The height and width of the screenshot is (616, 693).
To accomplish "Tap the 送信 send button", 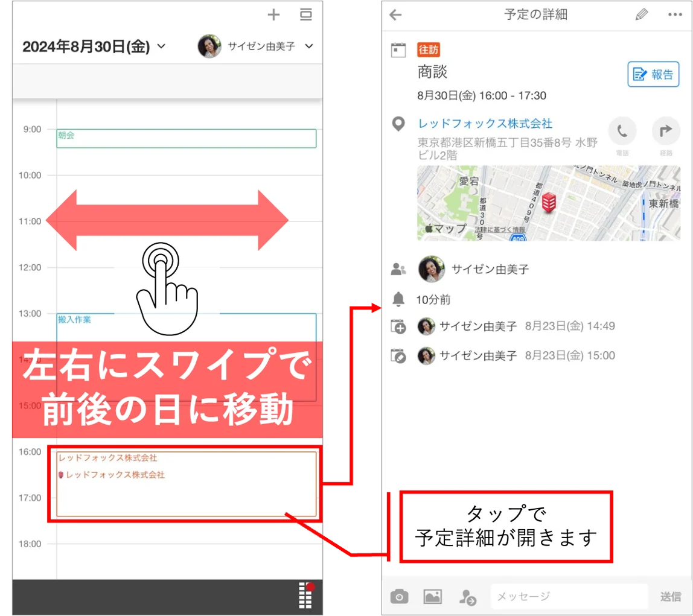I will tap(671, 597).
